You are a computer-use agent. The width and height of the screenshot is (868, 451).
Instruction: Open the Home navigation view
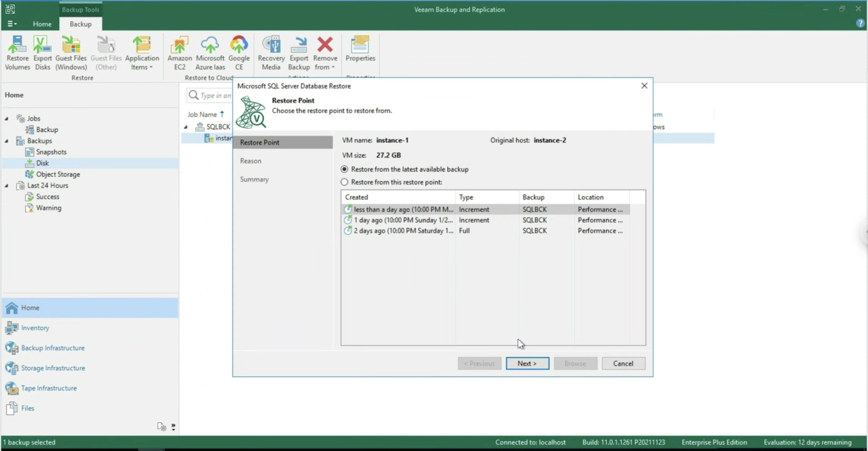point(90,308)
